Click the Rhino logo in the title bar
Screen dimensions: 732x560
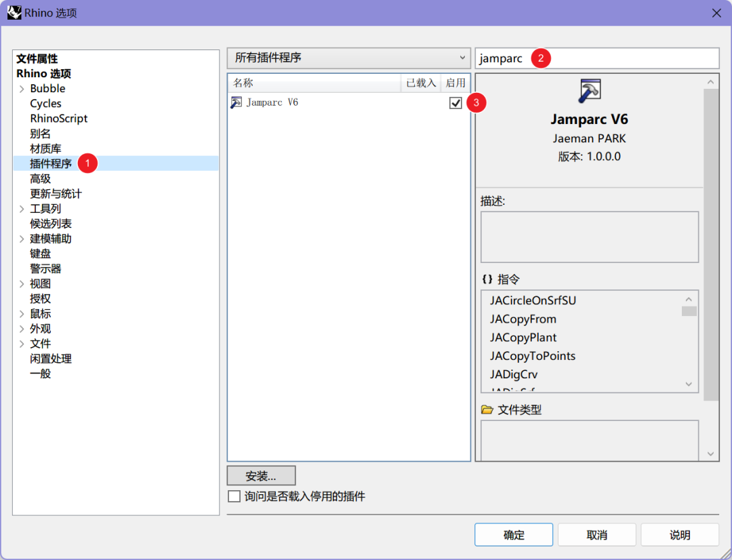coord(14,12)
